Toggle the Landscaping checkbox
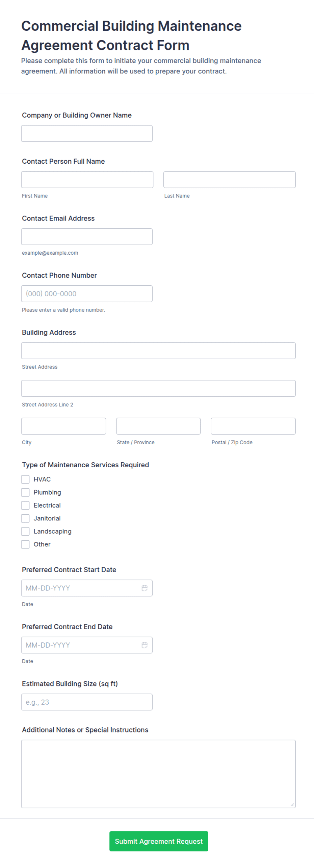 (25, 532)
